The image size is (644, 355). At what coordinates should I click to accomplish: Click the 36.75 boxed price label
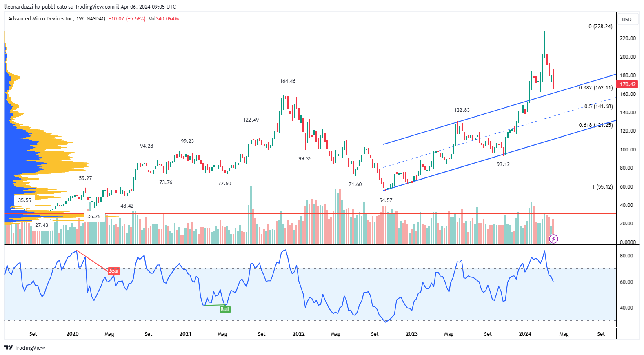94,217
